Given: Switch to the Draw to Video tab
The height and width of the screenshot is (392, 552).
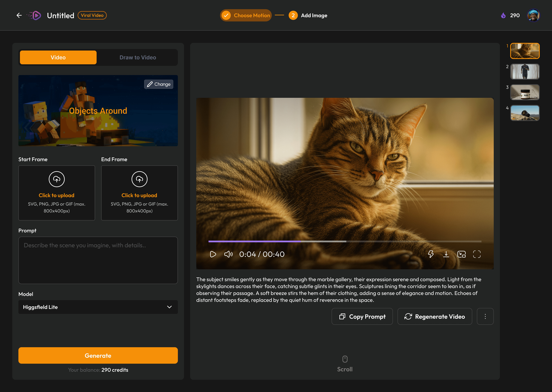Looking at the screenshot, I should 138,57.
